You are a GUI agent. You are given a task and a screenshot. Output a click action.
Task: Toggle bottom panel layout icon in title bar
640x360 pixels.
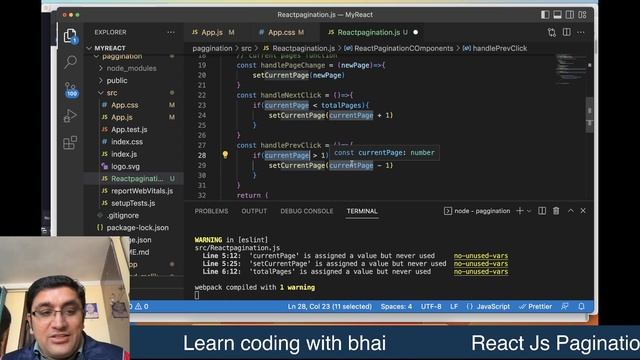[557, 15]
